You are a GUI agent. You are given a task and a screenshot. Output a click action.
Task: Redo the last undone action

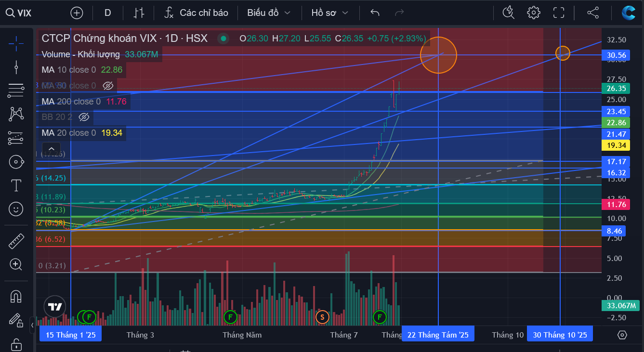pyautogui.click(x=399, y=13)
